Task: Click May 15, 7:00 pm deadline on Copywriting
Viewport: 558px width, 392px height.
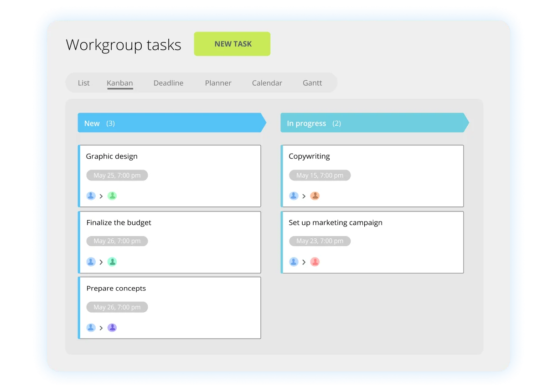Action: (x=320, y=175)
